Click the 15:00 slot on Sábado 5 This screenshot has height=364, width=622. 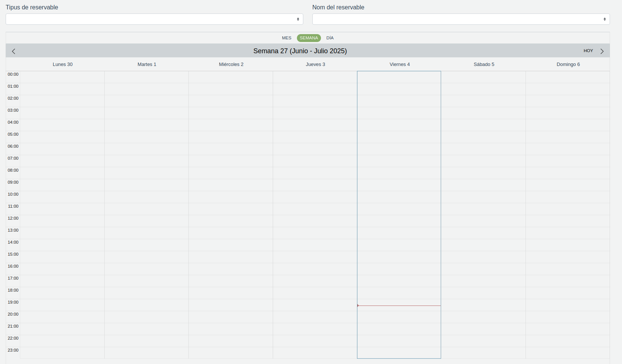[483, 257]
